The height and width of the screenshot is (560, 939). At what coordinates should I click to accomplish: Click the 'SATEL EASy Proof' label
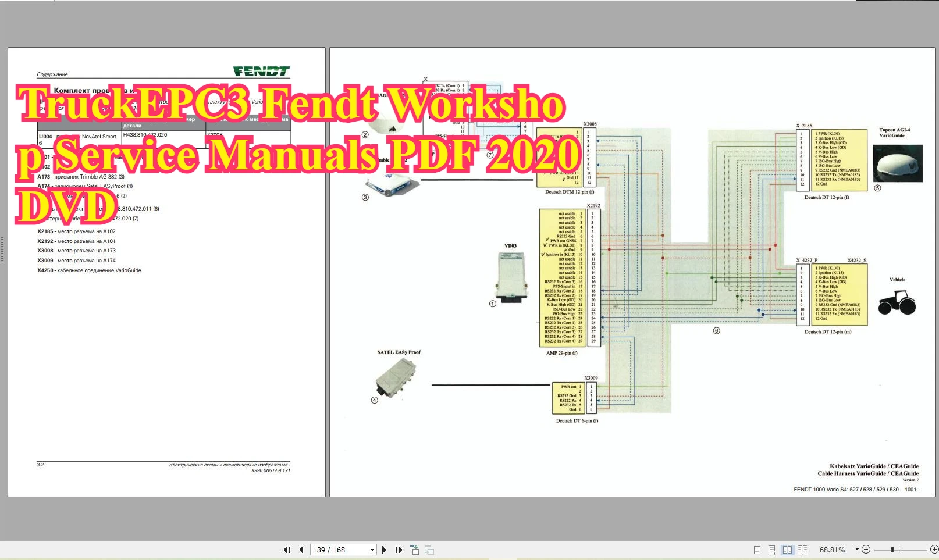pyautogui.click(x=399, y=352)
